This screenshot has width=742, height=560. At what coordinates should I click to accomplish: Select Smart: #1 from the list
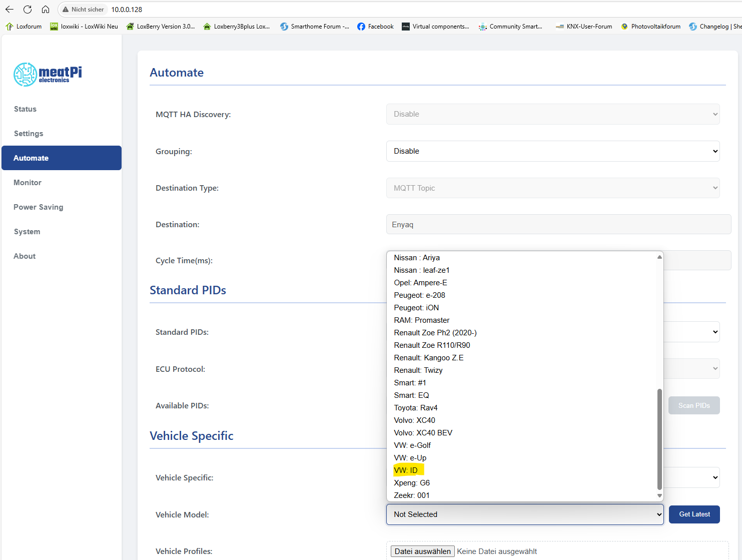522,383
